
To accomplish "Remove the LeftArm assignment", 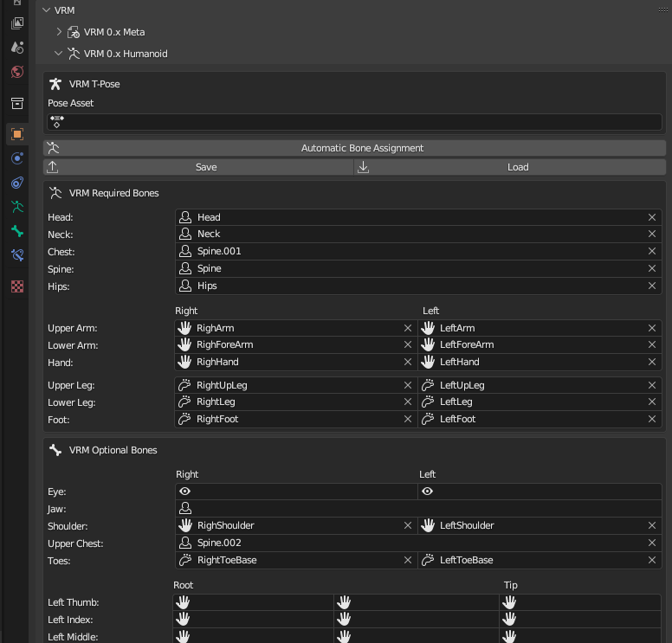I will tap(652, 328).
